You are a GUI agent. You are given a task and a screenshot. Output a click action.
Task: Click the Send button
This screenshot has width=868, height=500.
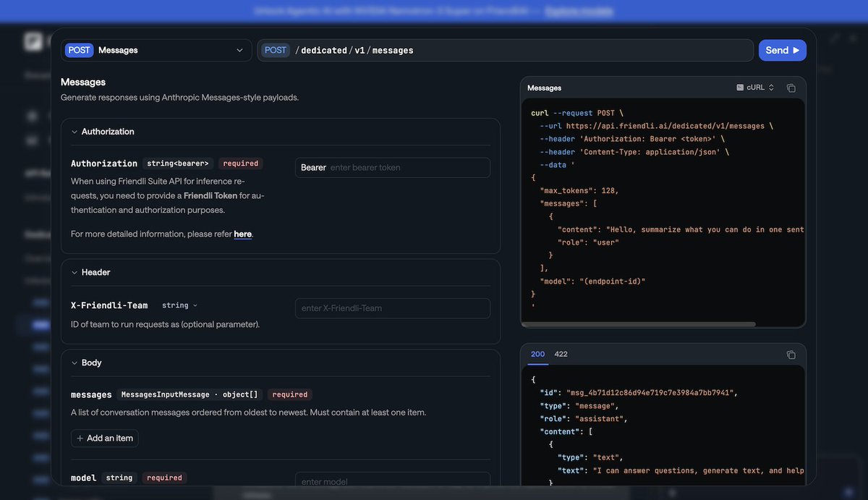pos(782,50)
